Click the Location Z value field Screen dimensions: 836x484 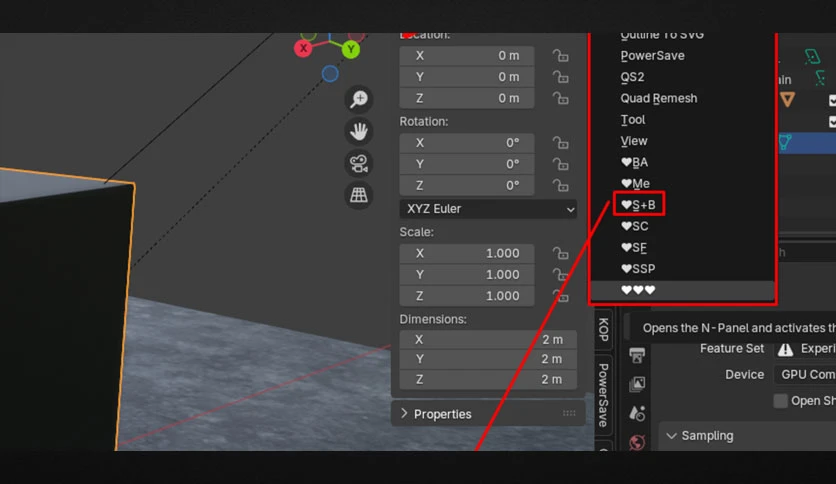point(467,98)
